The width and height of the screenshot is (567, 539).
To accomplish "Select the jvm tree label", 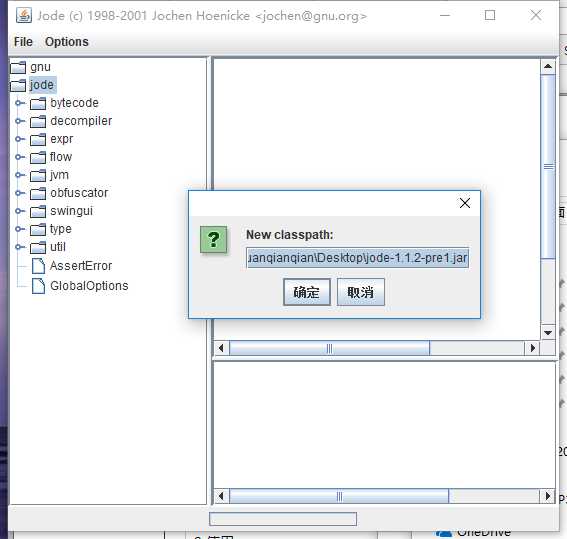I will [x=59, y=175].
